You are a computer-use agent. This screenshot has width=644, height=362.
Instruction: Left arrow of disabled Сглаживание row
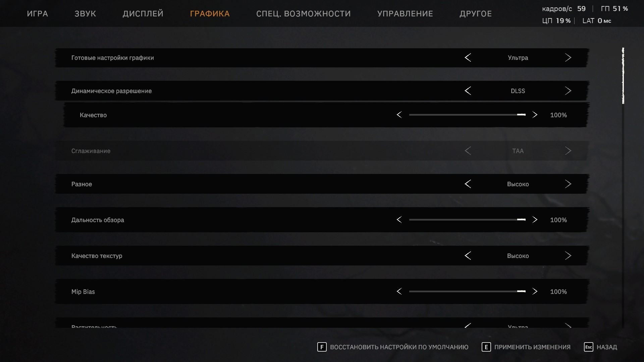[468, 151]
